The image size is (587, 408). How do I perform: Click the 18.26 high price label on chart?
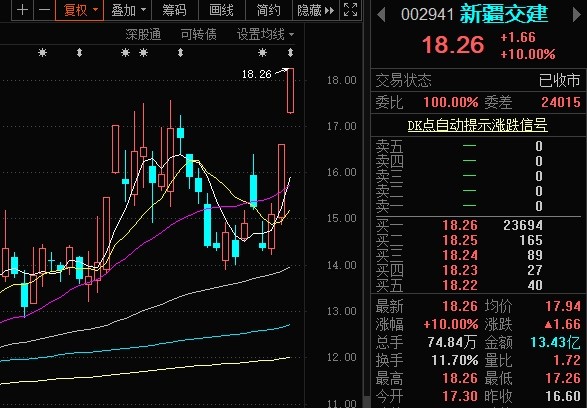tap(256, 74)
